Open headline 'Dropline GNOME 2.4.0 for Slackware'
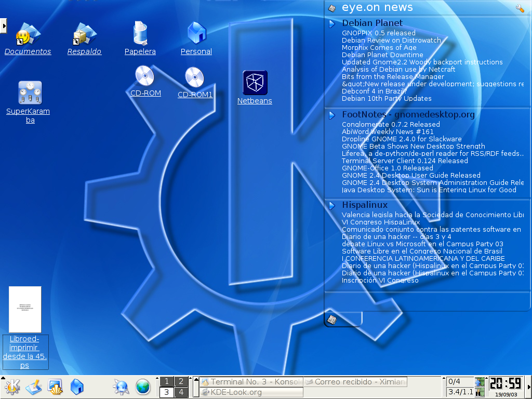Screen dimensions: 532x399 coord(402,139)
